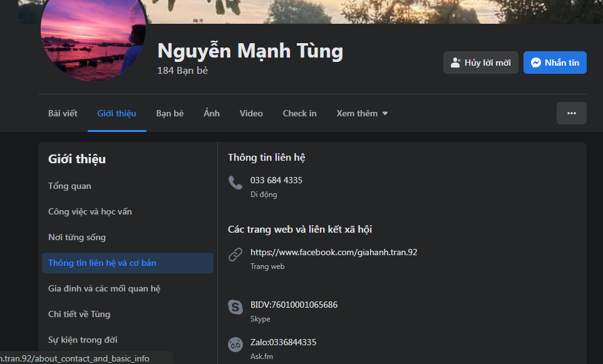Open the three-dots profile options menu

tap(571, 113)
